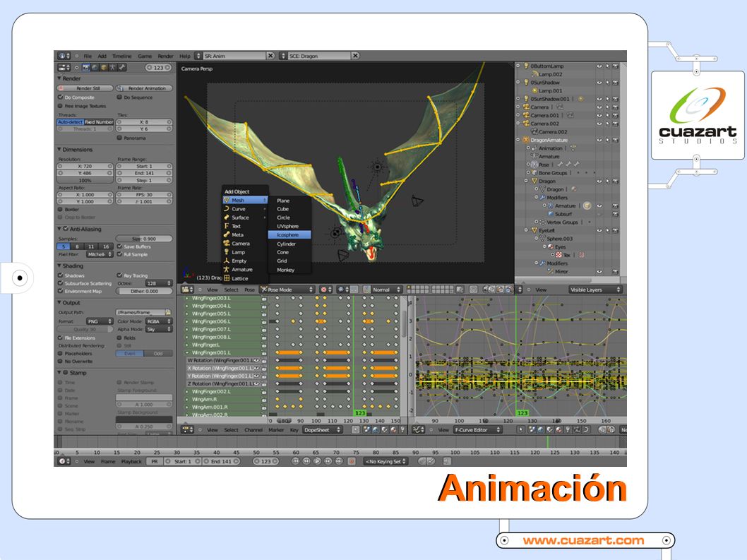Open the Render menu in top bar
747x560 pixels.
click(165, 56)
